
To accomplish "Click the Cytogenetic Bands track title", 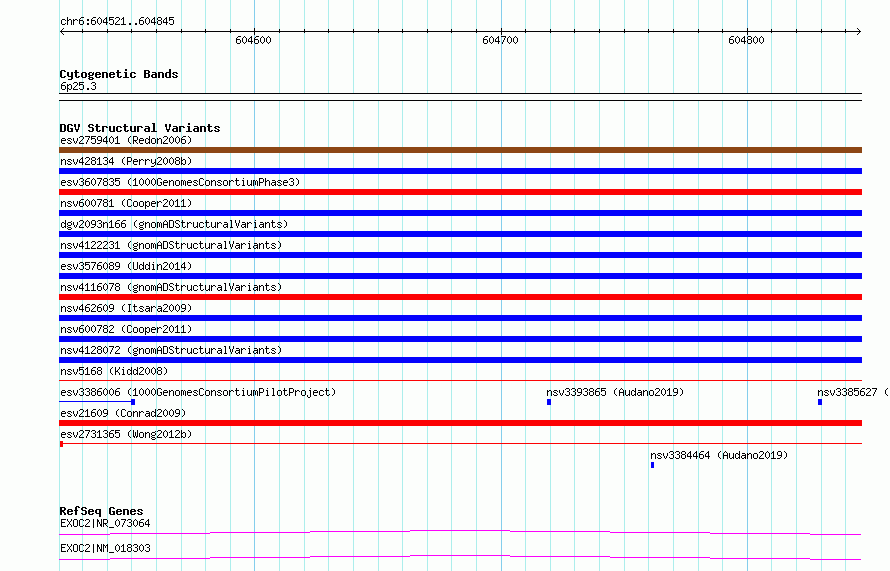I will pos(119,74).
